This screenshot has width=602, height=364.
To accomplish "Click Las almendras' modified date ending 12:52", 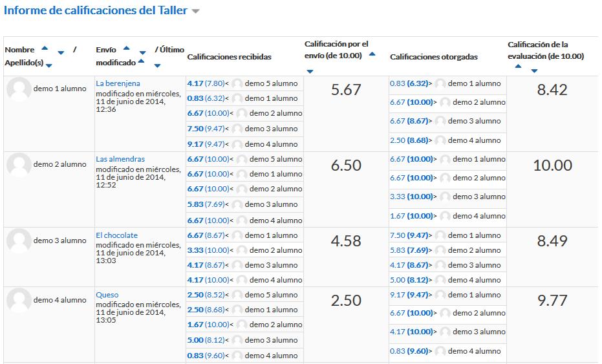I will (138, 177).
